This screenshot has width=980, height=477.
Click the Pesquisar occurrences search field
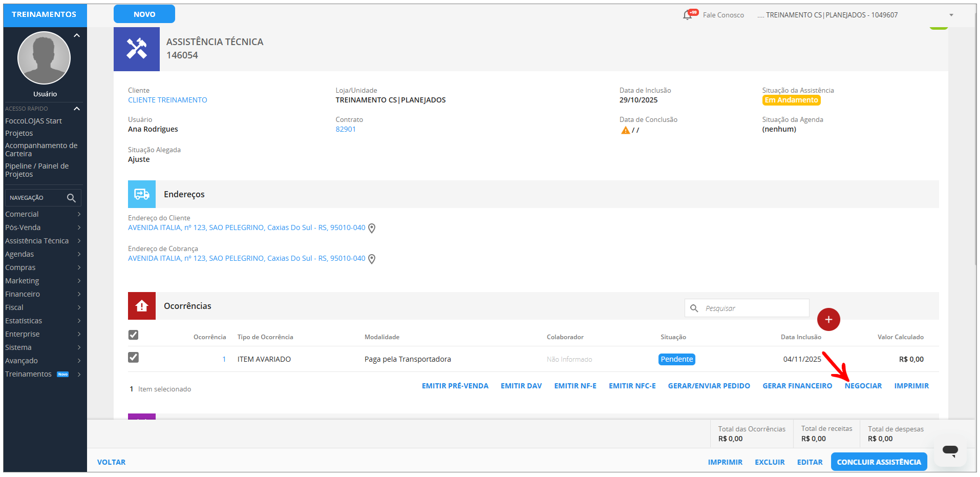pyautogui.click(x=753, y=308)
